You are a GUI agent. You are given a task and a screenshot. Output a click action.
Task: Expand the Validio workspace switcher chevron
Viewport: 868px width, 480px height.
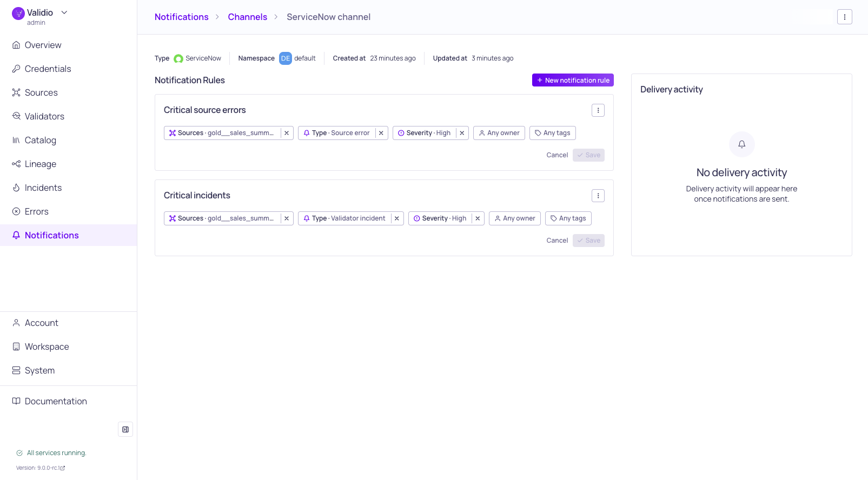[x=64, y=12]
